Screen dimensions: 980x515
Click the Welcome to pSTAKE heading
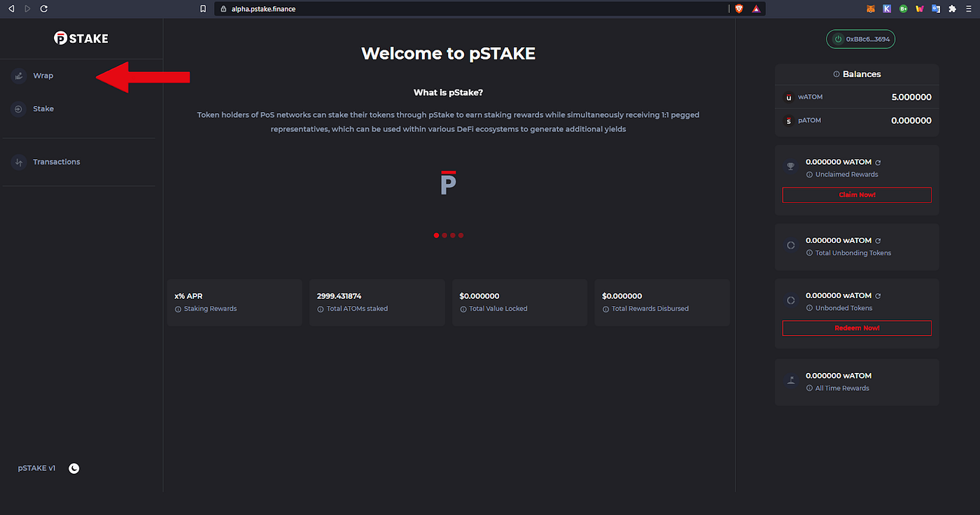[x=448, y=53]
